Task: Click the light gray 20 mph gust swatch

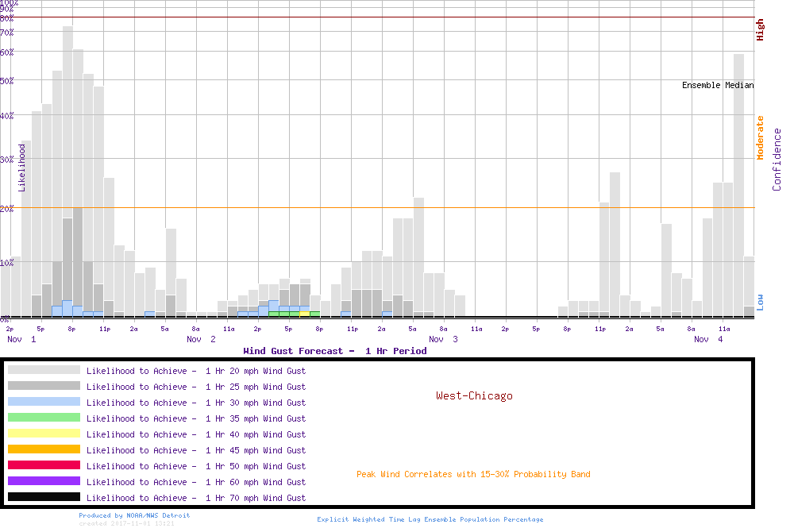Action: 44,370
